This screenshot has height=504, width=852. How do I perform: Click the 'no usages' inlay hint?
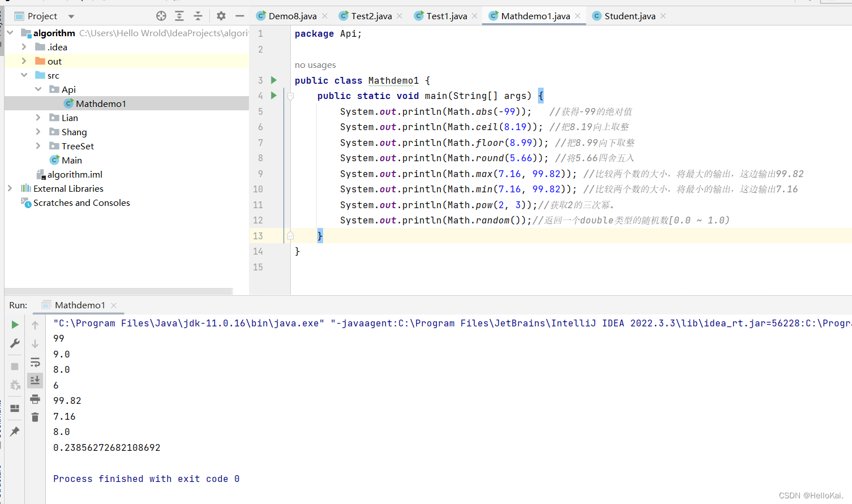[315, 65]
